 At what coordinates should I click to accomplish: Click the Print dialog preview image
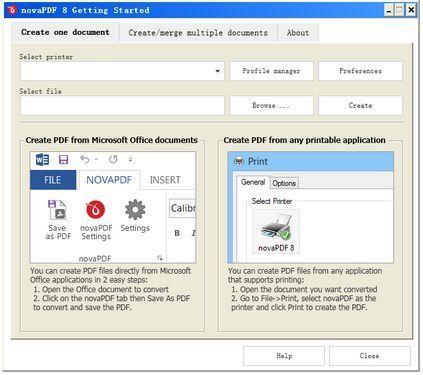[310, 207]
